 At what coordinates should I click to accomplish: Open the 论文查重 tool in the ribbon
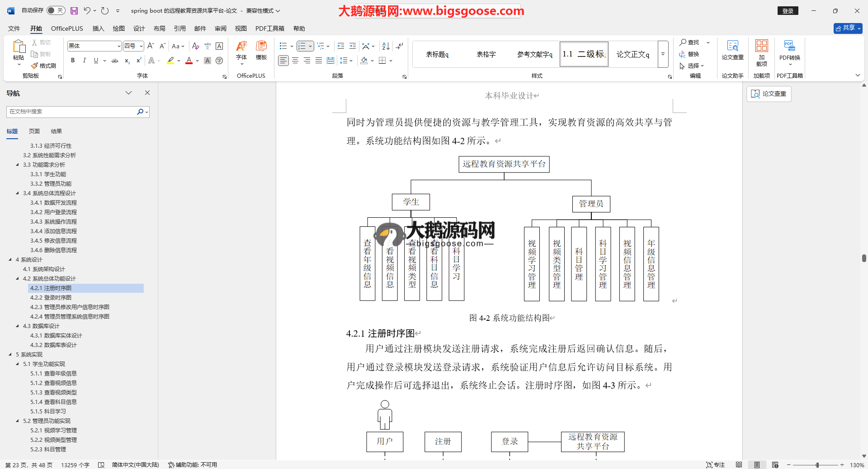point(732,50)
